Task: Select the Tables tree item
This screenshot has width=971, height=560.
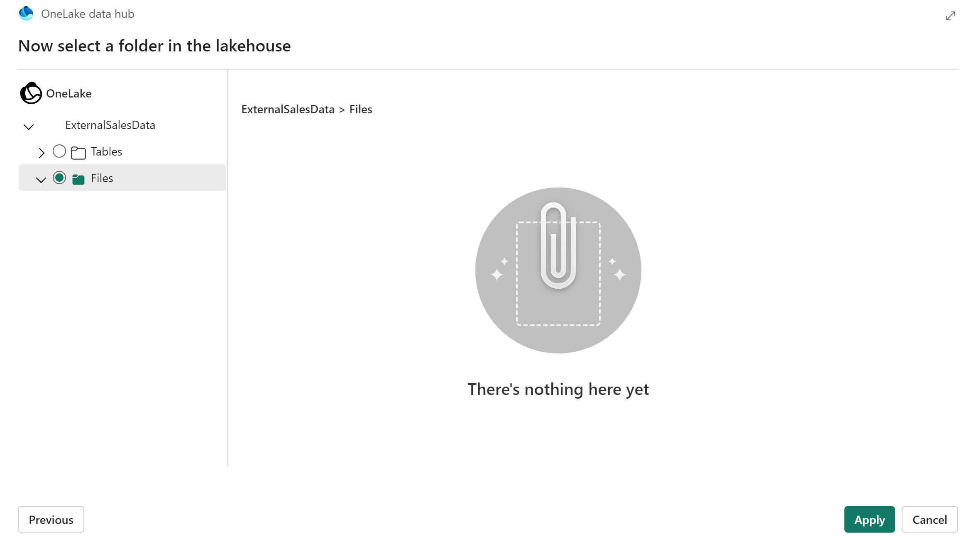Action: [107, 151]
